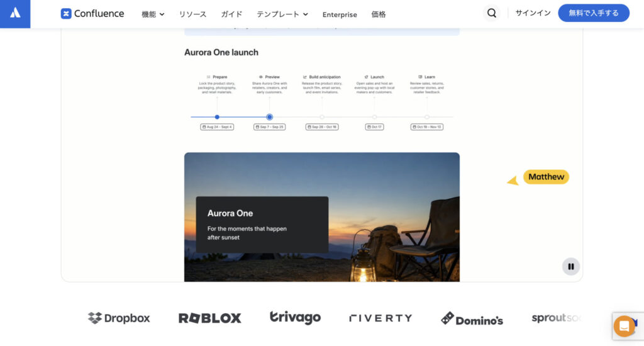Expand the テンプレート dropdown menu
This screenshot has width=644, height=346.
click(x=282, y=14)
